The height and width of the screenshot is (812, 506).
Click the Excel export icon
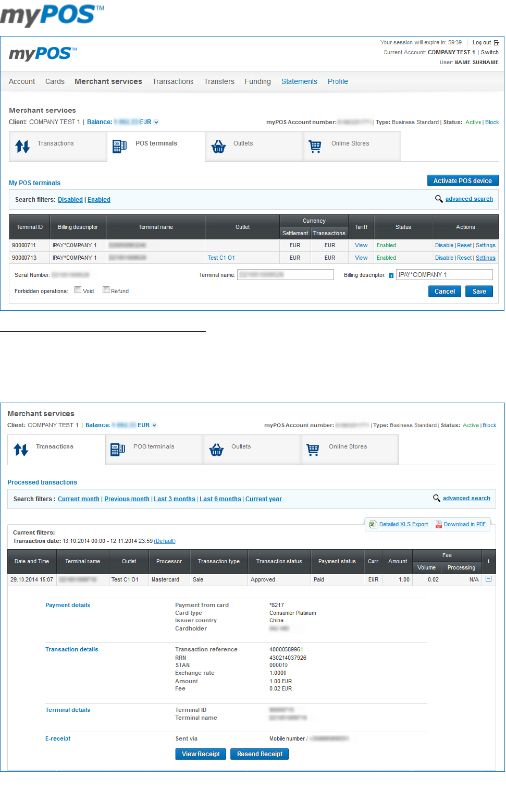point(373,524)
